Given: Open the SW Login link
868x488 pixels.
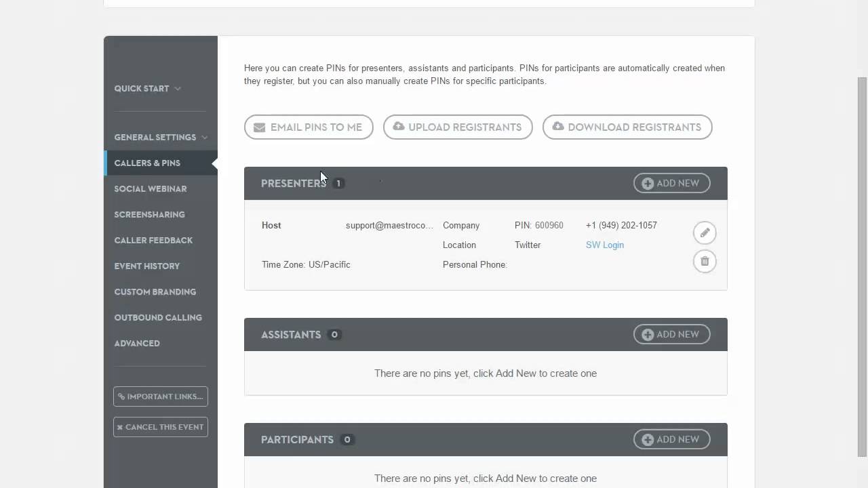Looking at the screenshot, I should pyautogui.click(x=605, y=245).
